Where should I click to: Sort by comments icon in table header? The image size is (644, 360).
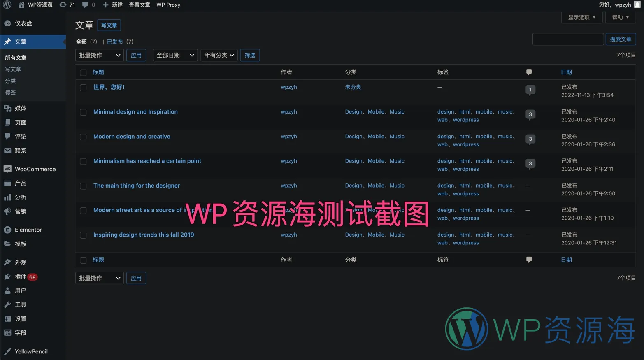pos(529,72)
